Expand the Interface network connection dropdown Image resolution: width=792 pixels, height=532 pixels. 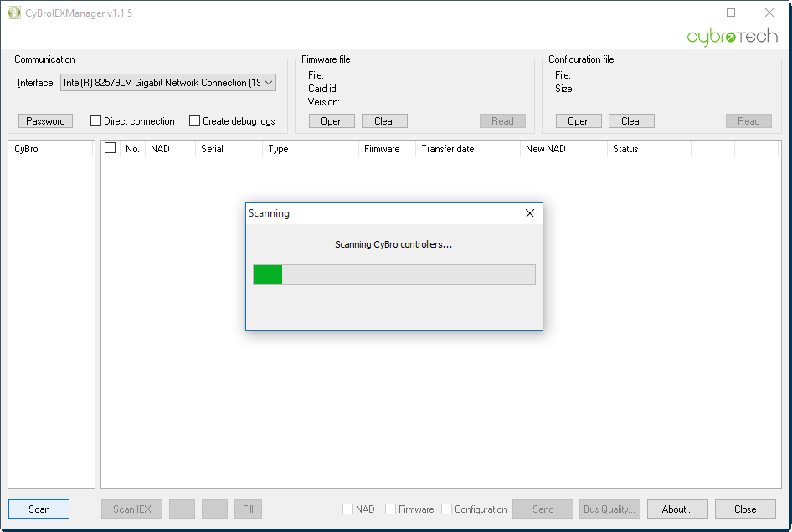click(269, 83)
